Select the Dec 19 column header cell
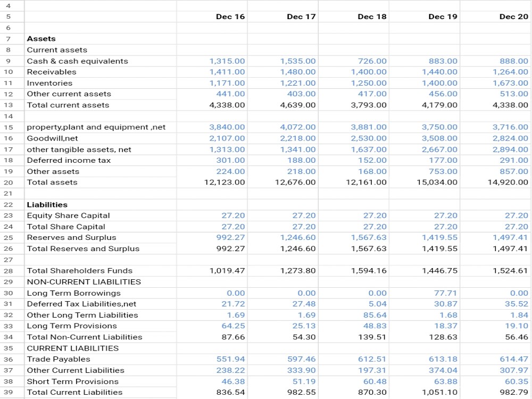The image size is (532, 399). pos(425,16)
